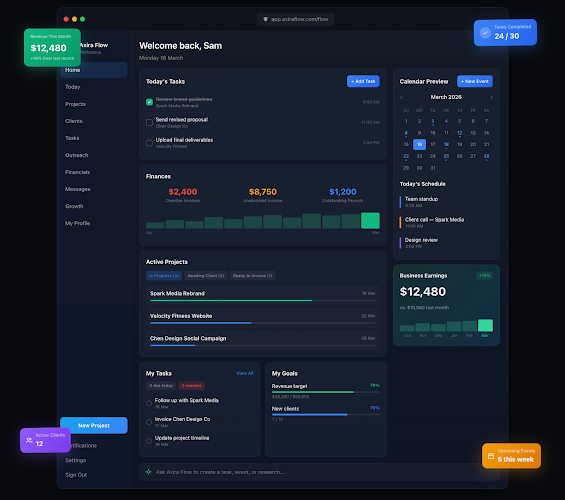565x500 pixels.
Task: Click the checkmark icon in Tasks Completed card
Action: coord(485,33)
